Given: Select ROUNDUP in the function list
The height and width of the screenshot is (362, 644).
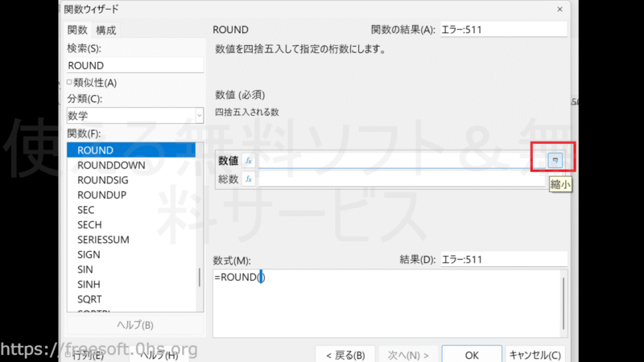Looking at the screenshot, I should point(102,194).
